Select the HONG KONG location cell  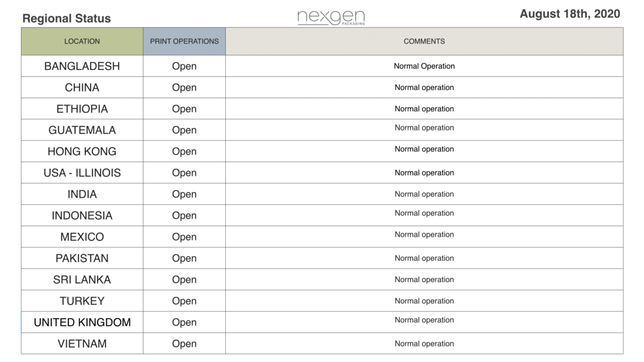(82, 152)
